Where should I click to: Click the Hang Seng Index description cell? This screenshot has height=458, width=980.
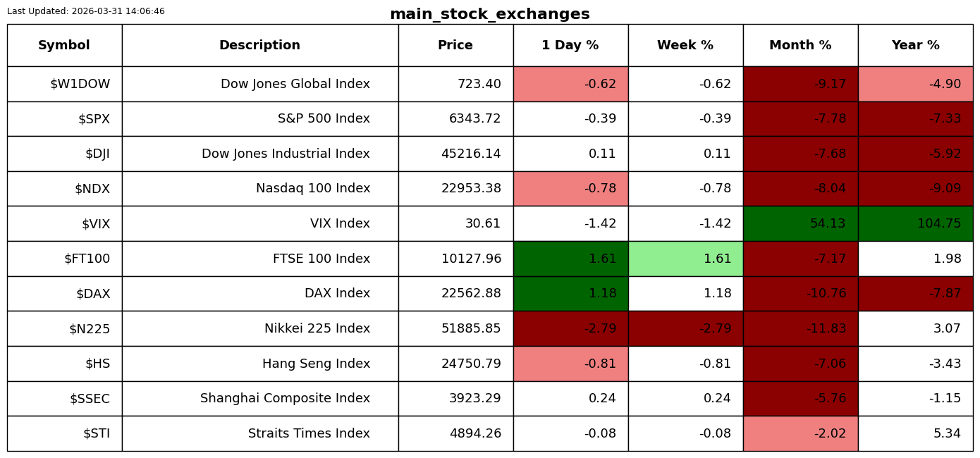(x=260, y=364)
